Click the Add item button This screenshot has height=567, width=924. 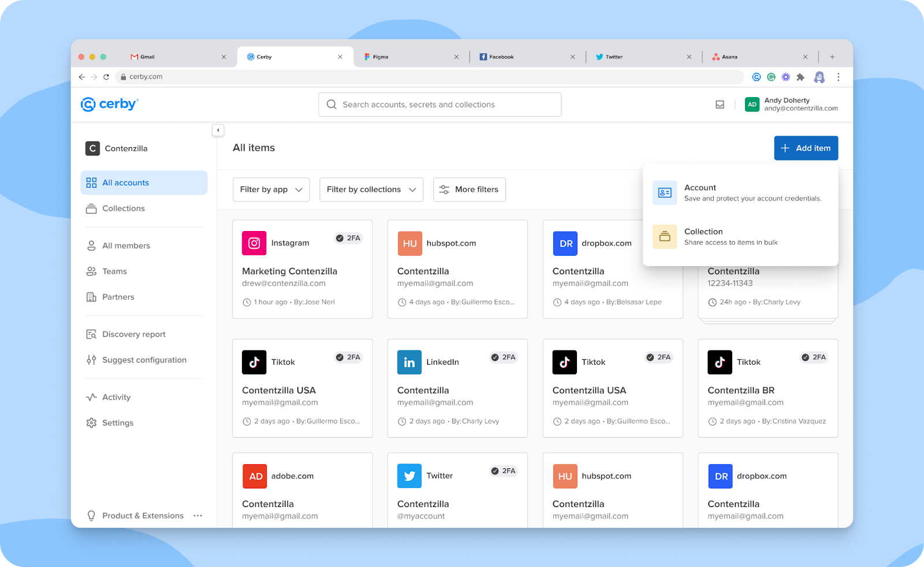[806, 148]
